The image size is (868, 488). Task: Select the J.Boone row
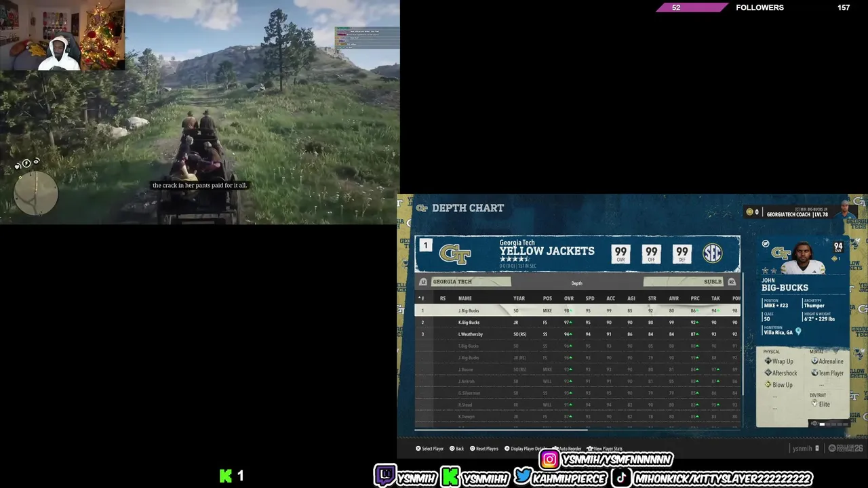pyautogui.click(x=577, y=369)
